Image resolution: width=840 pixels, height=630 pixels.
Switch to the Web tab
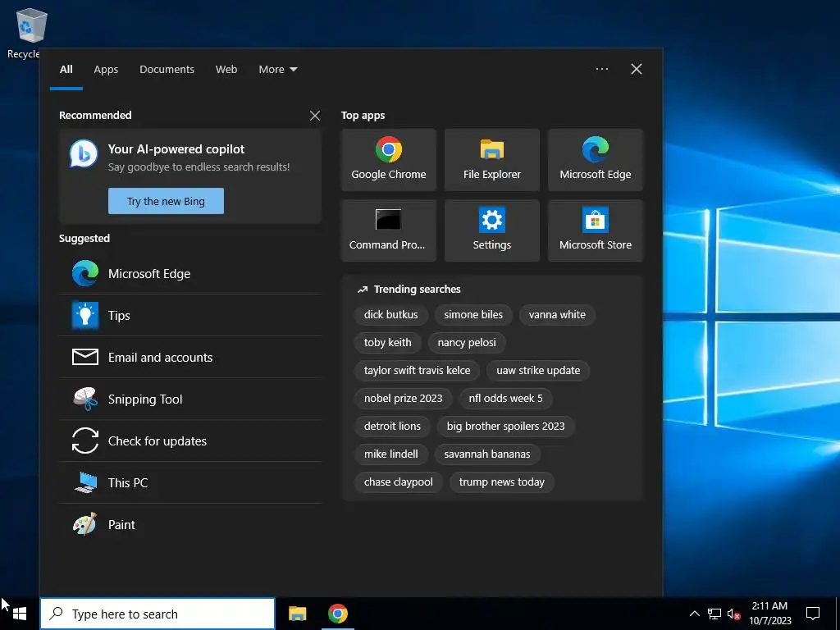(x=226, y=69)
